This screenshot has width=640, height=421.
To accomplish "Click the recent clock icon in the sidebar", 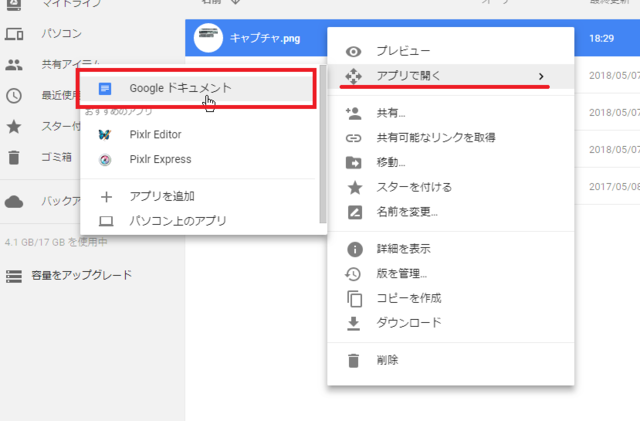I will pos(14,96).
